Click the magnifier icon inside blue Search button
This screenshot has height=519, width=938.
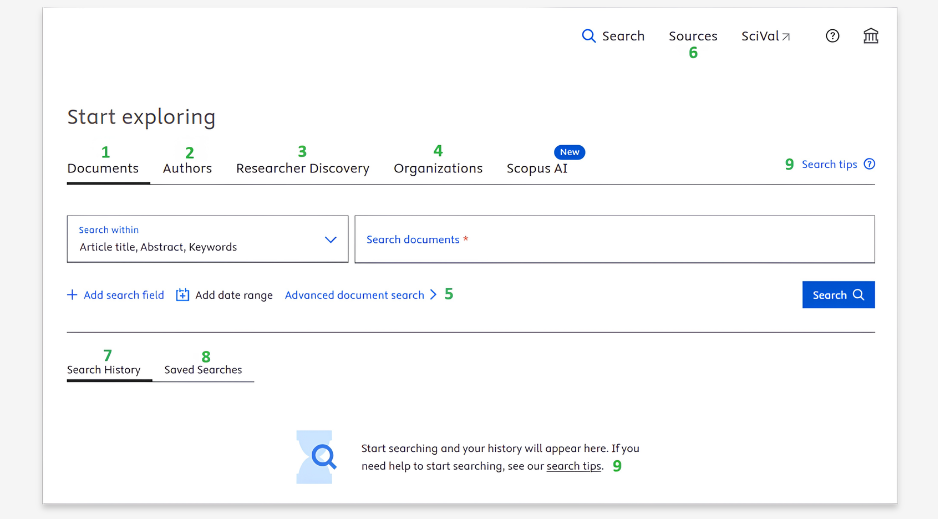858,295
